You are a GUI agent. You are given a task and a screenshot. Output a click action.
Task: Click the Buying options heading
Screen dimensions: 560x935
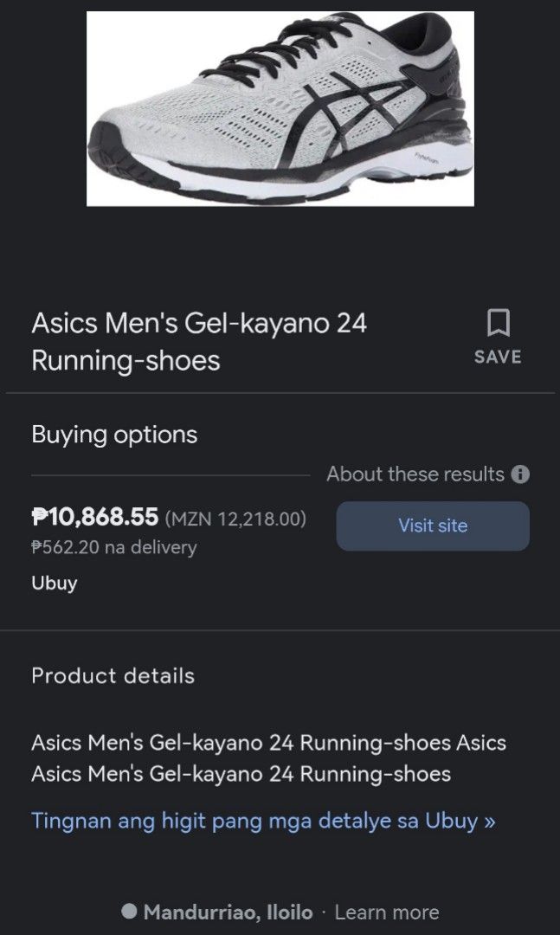click(x=114, y=435)
